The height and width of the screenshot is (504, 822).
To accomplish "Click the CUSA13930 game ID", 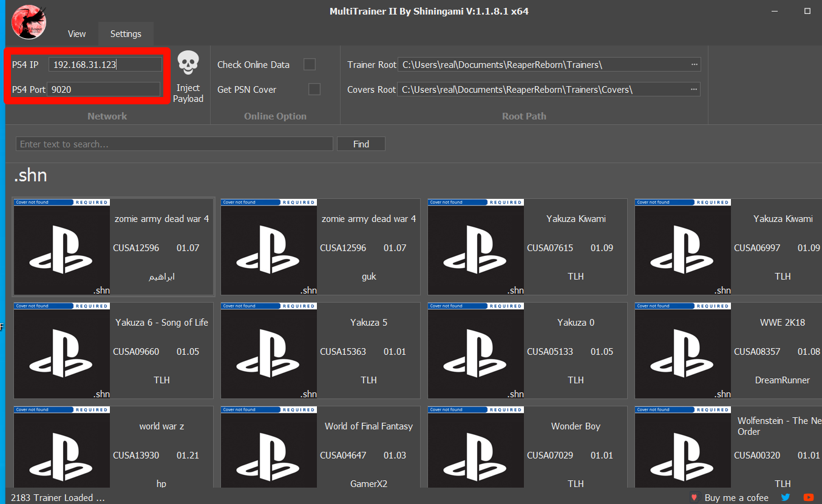I will click(136, 455).
